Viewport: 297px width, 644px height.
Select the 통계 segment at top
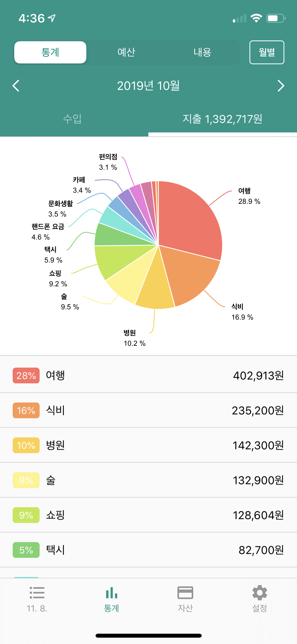tap(50, 52)
